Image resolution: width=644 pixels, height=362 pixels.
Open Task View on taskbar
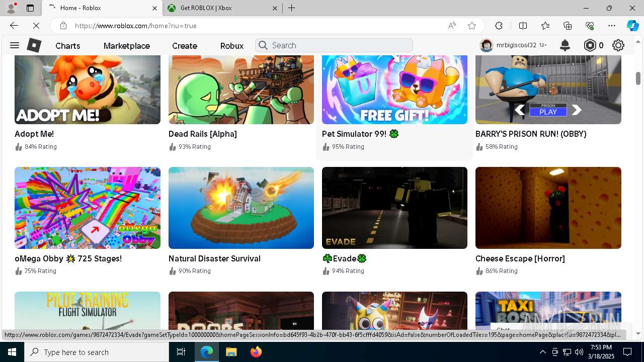coord(181,352)
